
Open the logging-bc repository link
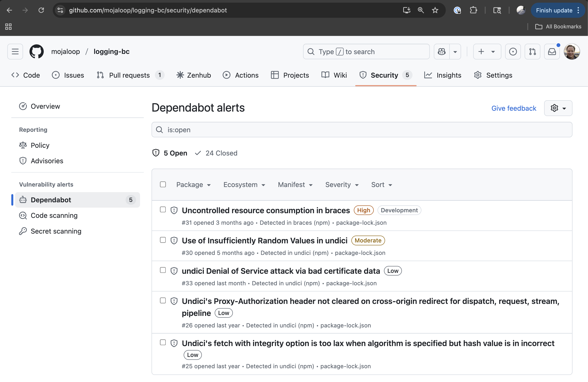tap(111, 51)
